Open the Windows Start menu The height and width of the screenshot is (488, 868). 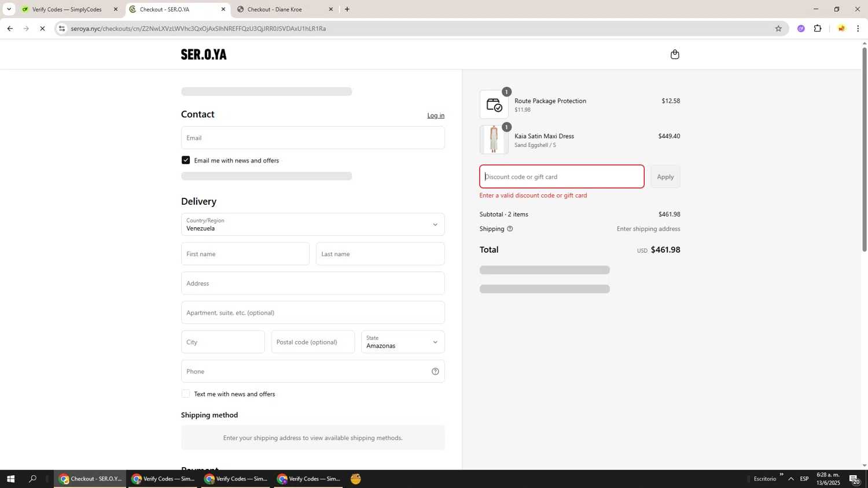[10, 479]
